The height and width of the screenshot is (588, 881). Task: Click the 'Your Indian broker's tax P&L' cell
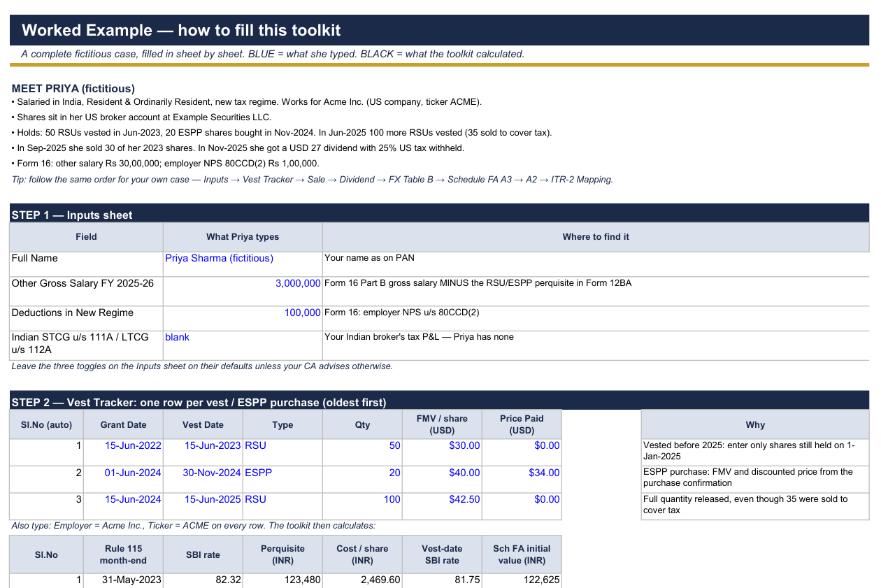596,346
